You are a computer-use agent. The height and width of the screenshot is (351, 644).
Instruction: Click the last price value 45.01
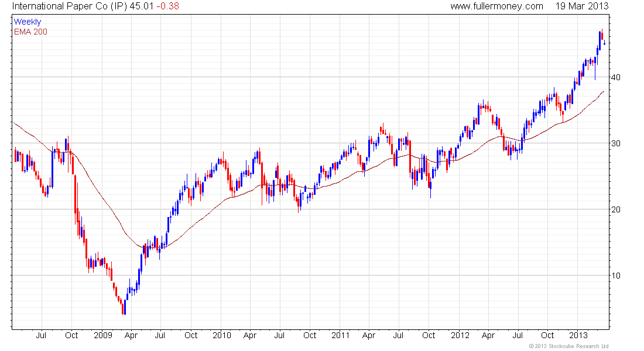tap(142, 6)
